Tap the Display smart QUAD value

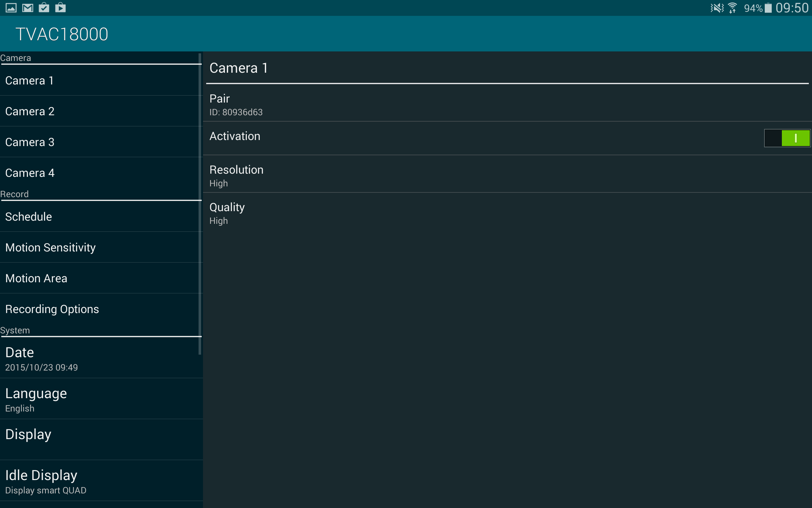coord(46,491)
